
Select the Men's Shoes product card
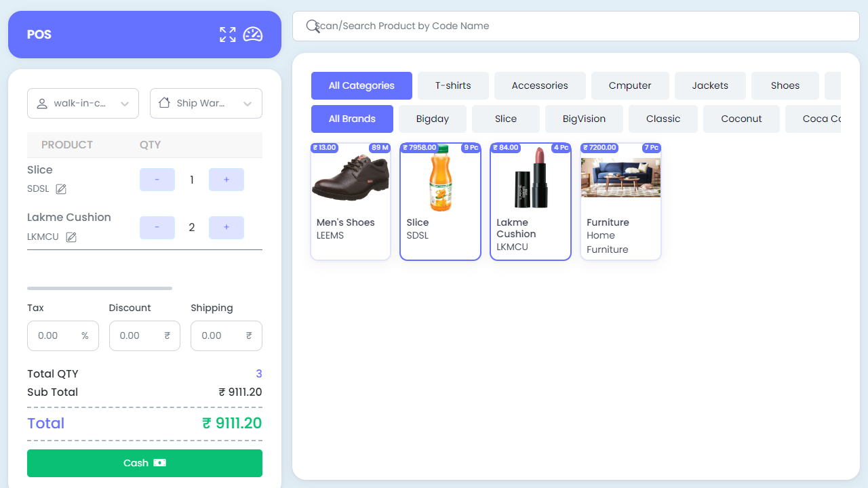point(350,201)
